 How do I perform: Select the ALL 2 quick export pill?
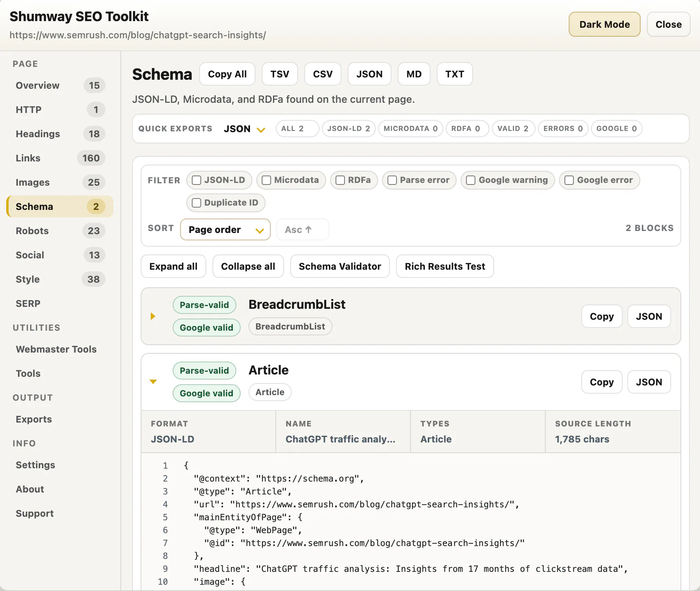click(x=297, y=129)
